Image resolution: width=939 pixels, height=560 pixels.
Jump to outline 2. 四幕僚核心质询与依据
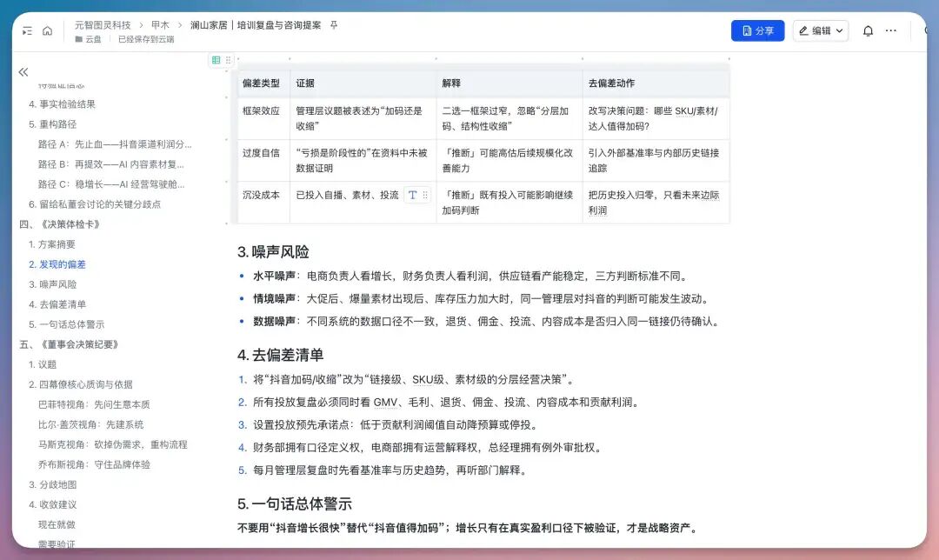(80, 384)
